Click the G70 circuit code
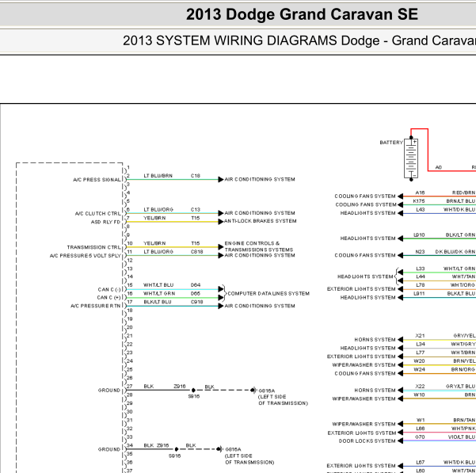Image resolution: width=476 pixels, height=473 pixels. click(420, 437)
